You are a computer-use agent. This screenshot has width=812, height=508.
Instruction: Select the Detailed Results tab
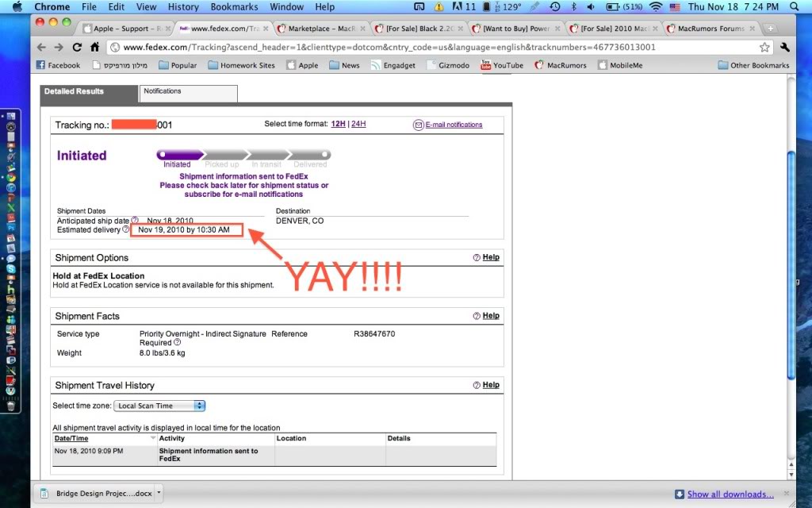89,94
